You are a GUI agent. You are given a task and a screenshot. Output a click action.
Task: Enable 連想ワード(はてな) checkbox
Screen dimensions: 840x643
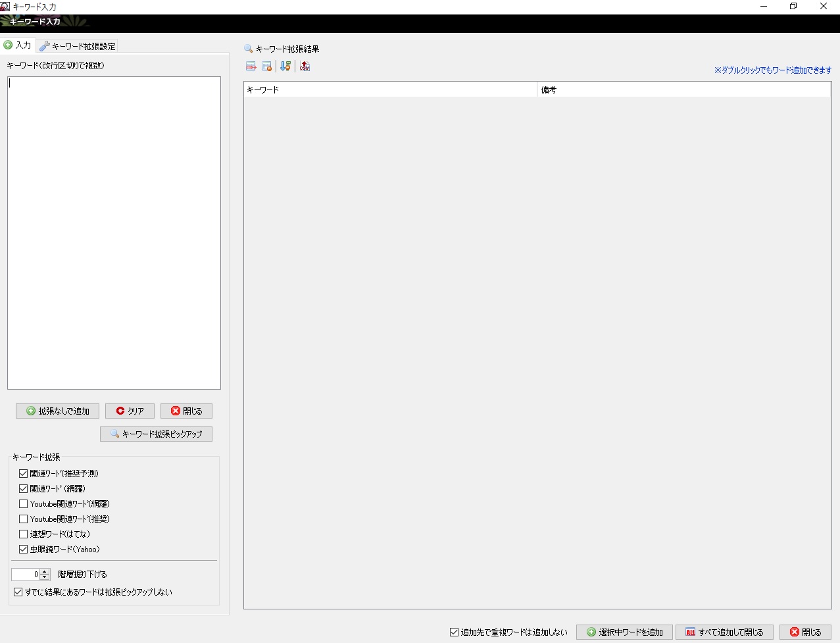click(x=24, y=534)
